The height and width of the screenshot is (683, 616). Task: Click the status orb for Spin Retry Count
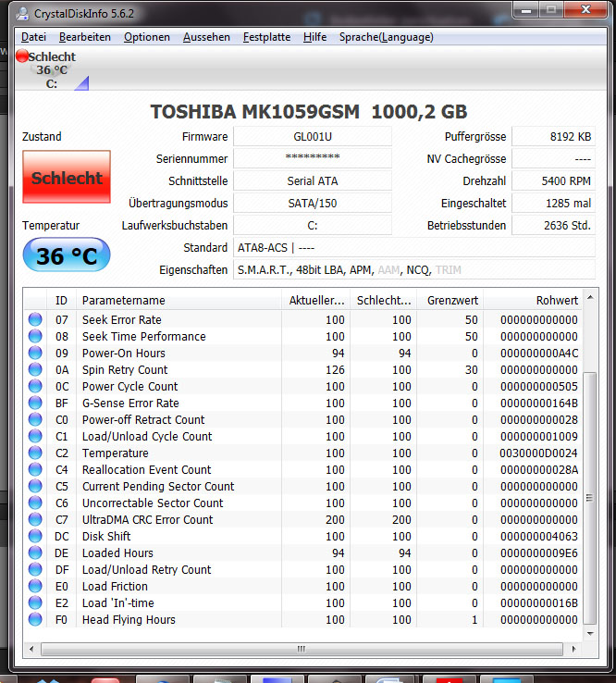(x=35, y=369)
